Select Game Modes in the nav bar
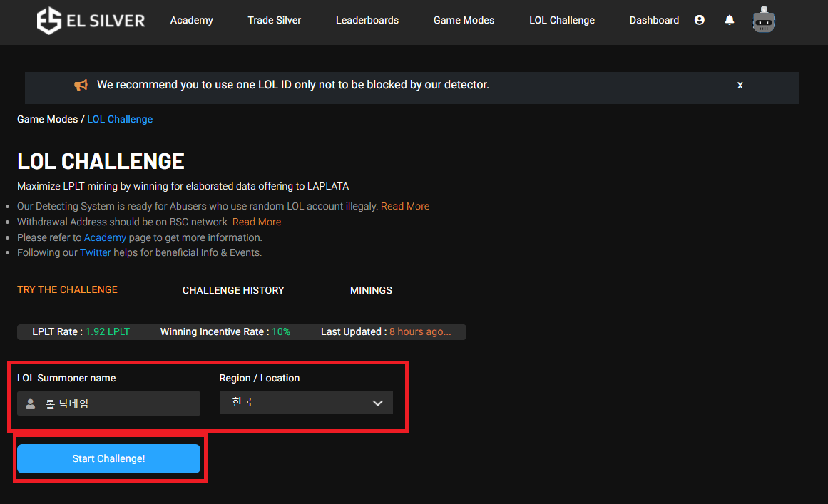Viewport: 828px width, 504px height. coord(464,20)
